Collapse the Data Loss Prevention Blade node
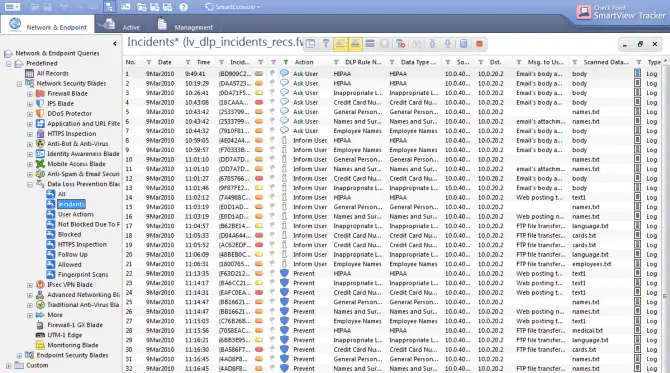670x373 pixels. pos(29,185)
